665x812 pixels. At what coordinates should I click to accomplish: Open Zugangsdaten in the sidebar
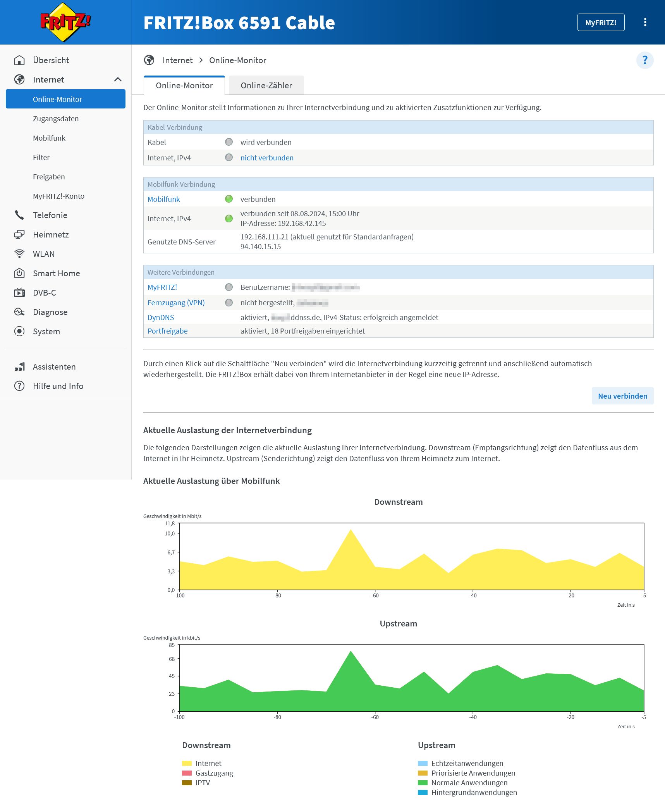[56, 119]
